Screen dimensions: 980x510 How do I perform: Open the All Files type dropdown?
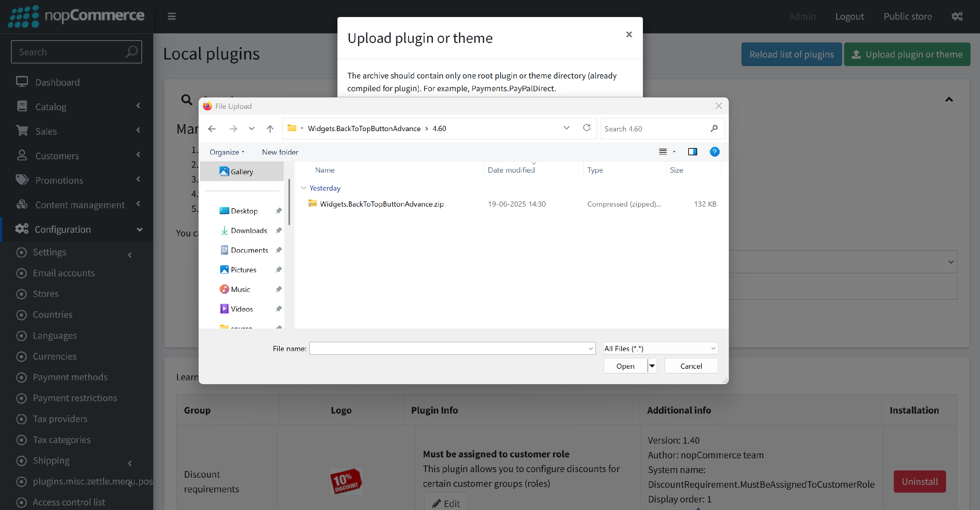pyautogui.click(x=660, y=348)
